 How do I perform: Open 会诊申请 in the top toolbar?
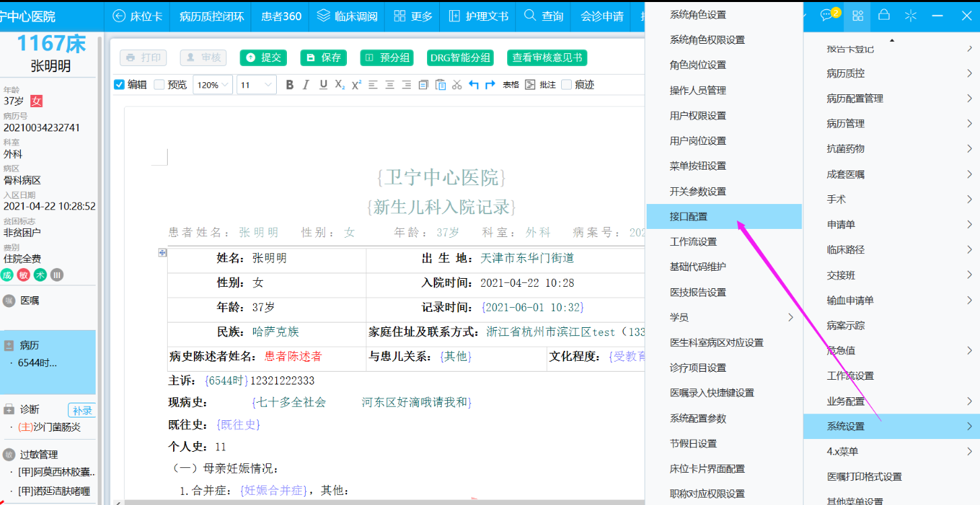(x=602, y=15)
